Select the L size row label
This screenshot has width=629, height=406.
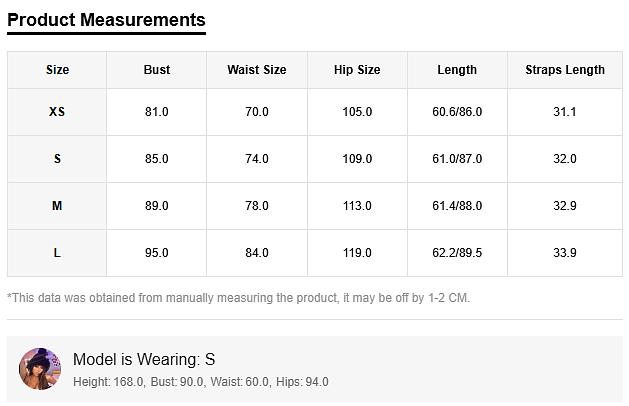click(x=57, y=253)
